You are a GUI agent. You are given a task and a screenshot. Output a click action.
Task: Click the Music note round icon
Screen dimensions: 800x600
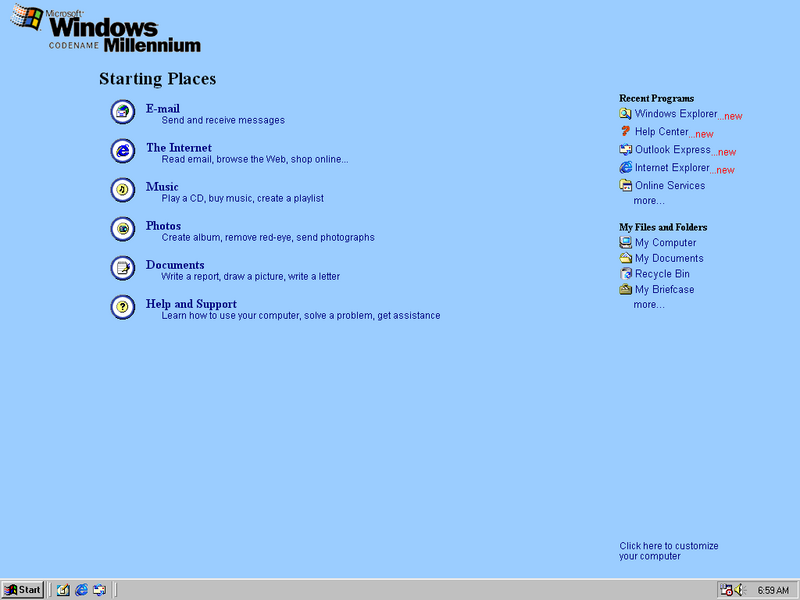(123, 190)
